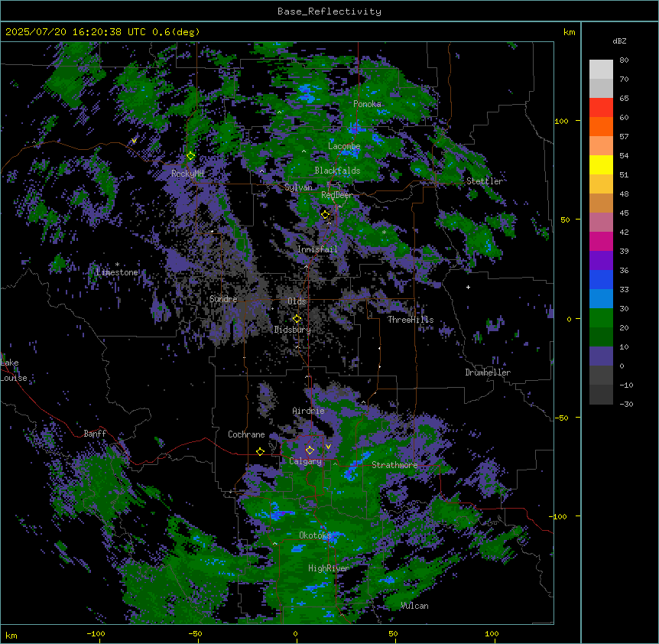Click the Innisfail city label
The image size is (659, 644).
click(x=317, y=249)
